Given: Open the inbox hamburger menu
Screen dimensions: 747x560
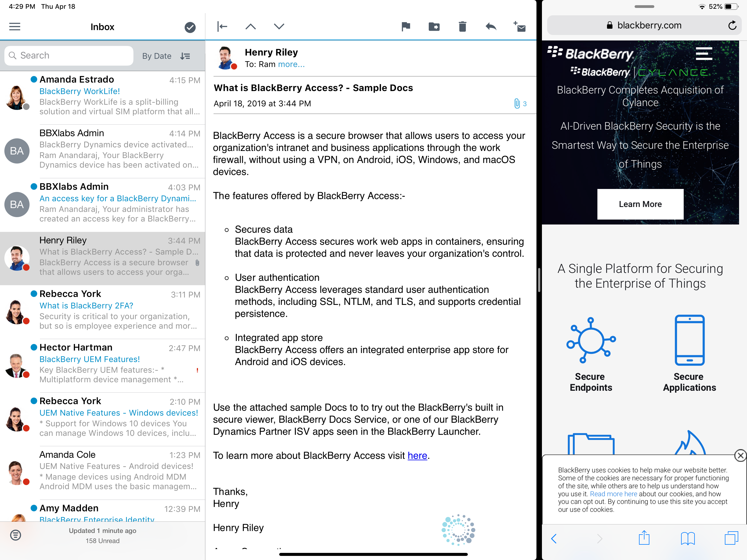Looking at the screenshot, I should click(14, 27).
